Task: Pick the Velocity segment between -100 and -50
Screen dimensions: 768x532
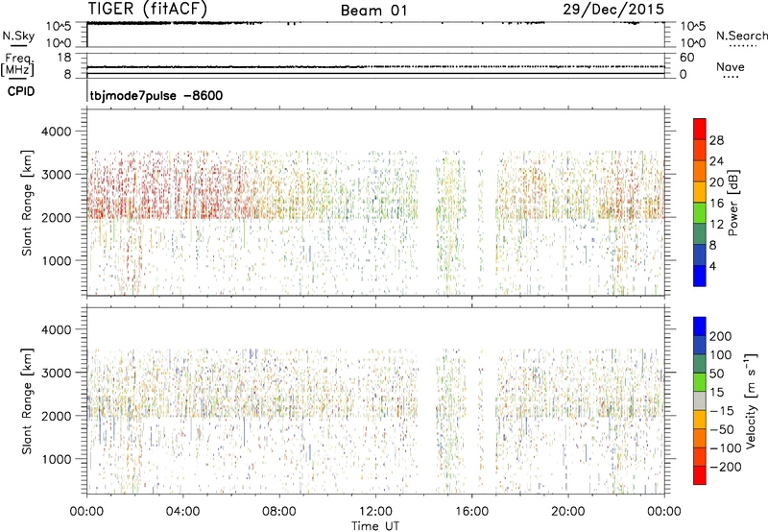Action: pos(700,439)
